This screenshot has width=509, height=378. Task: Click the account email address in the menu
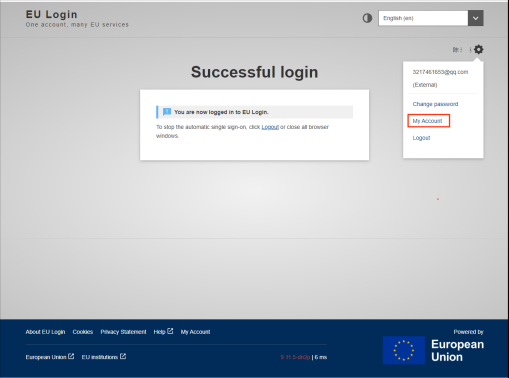pos(440,72)
